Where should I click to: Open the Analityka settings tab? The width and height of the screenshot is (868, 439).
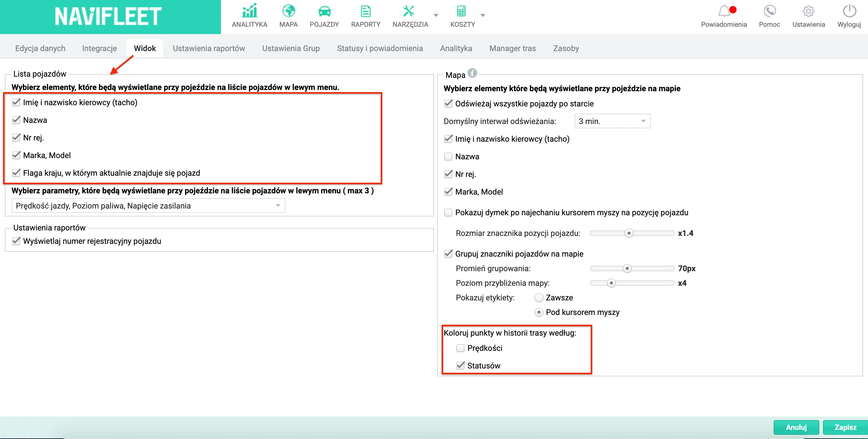click(x=456, y=48)
